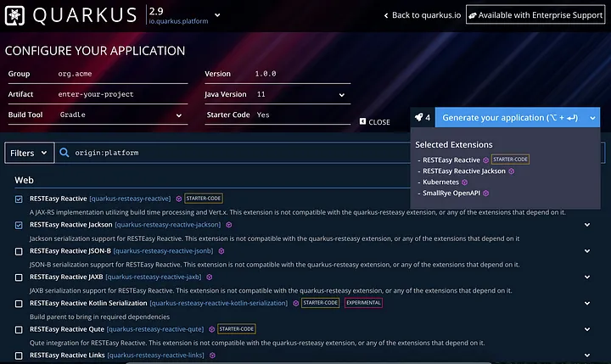Click RESTEasy Reactive Jackson in Selected Extensions

[463, 171]
